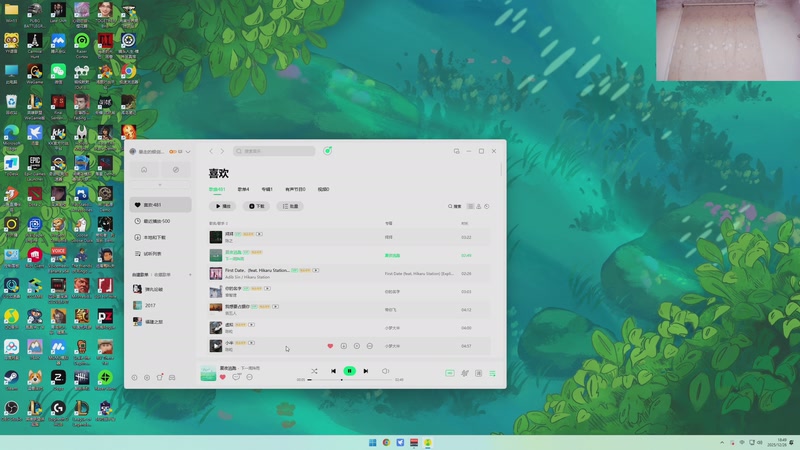Download the hovered song in last row

click(x=343, y=346)
